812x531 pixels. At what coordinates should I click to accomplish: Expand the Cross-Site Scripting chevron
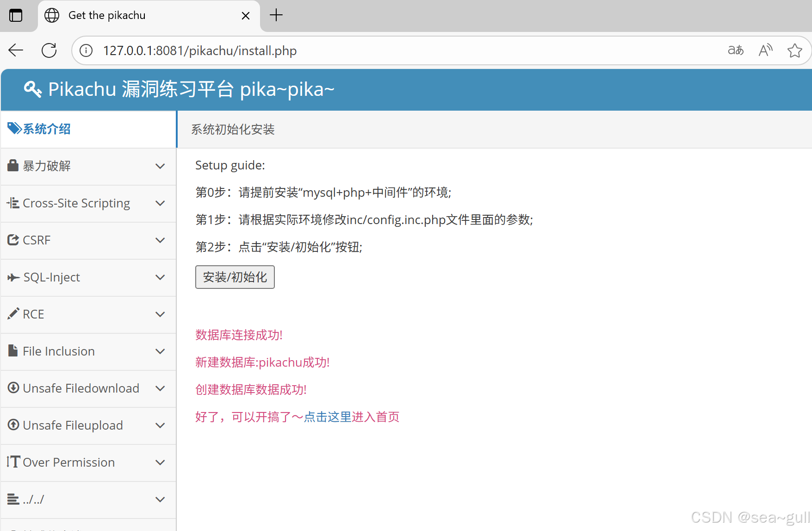(x=160, y=203)
